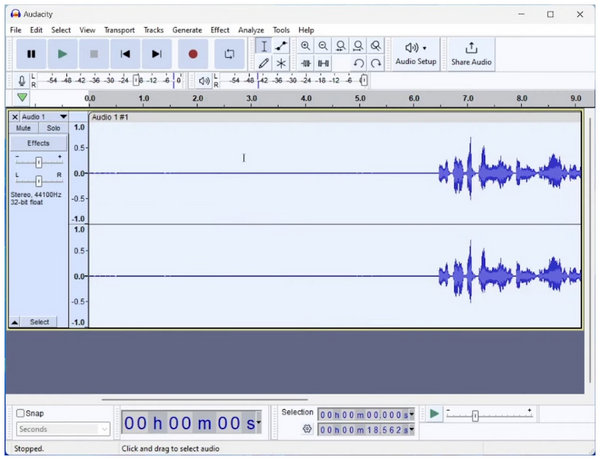This screenshot has width=600, height=460.
Task: Click the green timeline playhead triangle
Action: coord(22,97)
